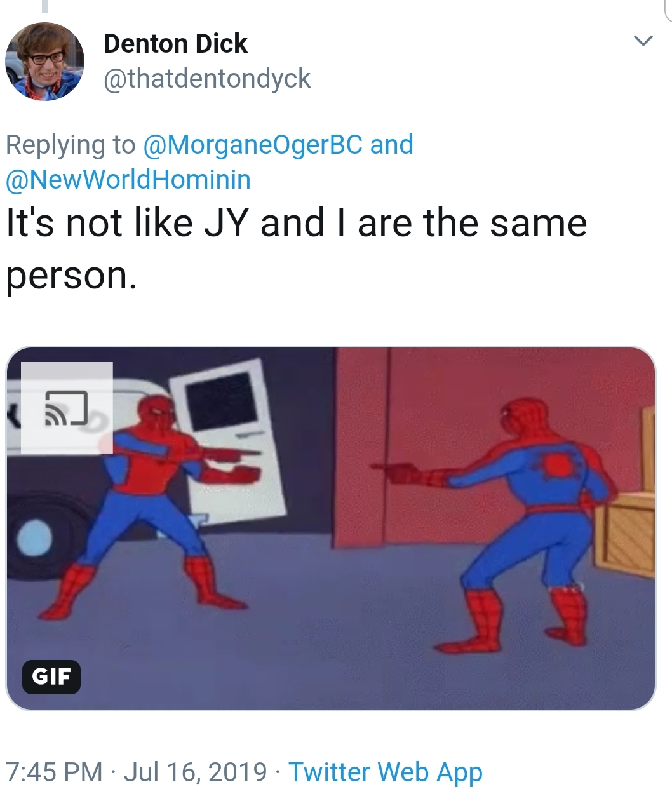Open the Twitter Web App source link
Image resolution: width=672 pixels, height=808 pixels.
(x=386, y=772)
